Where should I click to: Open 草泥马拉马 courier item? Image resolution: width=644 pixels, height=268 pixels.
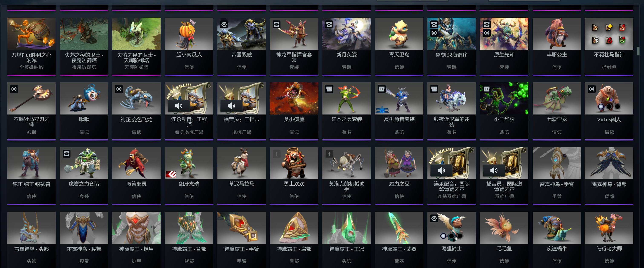(x=241, y=175)
